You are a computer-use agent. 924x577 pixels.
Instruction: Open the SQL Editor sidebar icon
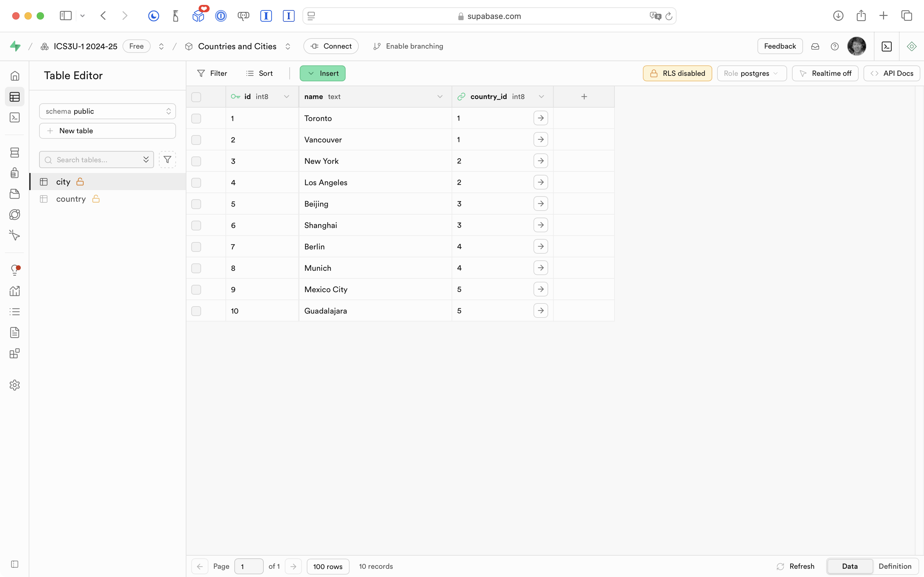[x=14, y=118]
